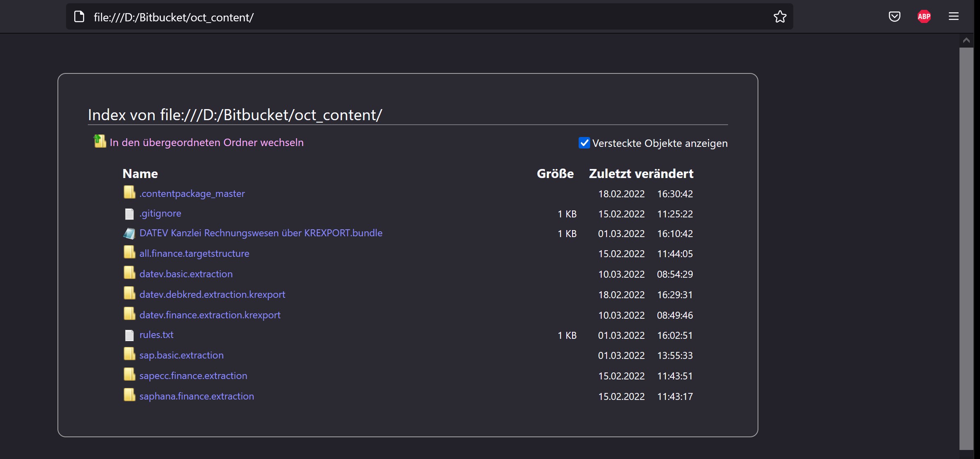Click folder icon beside datev.finance.extraction.krexport
Image resolution: width=980 pixels, height=459 pixels.
(x=129, y=314)
